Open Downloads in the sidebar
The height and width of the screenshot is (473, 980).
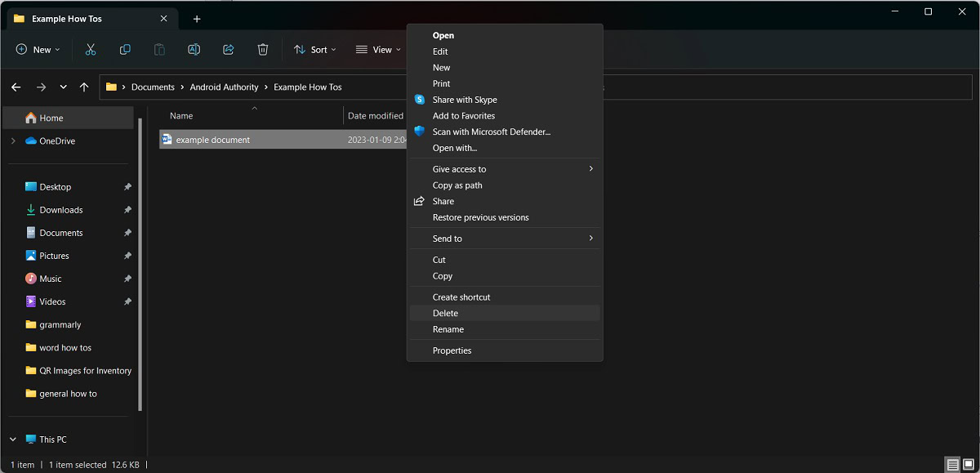61,210
